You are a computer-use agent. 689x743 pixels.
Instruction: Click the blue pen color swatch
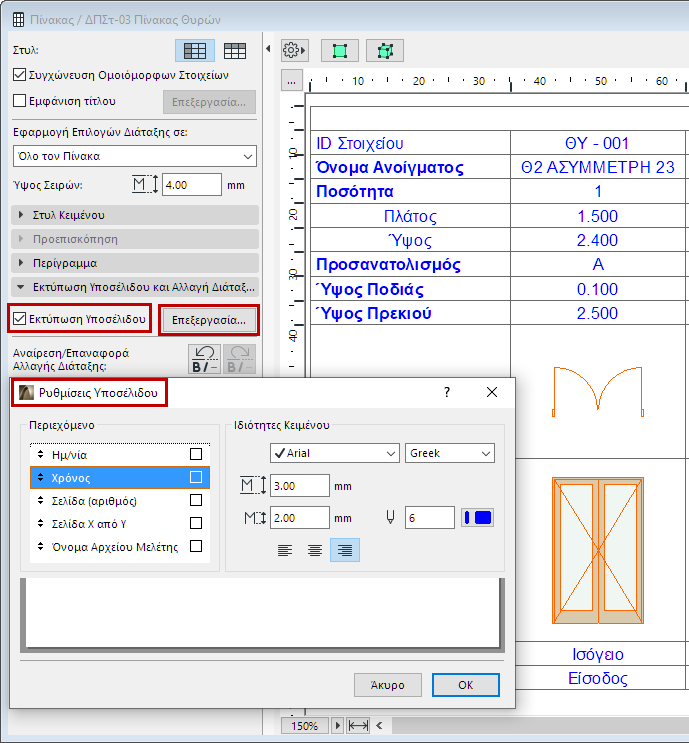click(478, 517)
